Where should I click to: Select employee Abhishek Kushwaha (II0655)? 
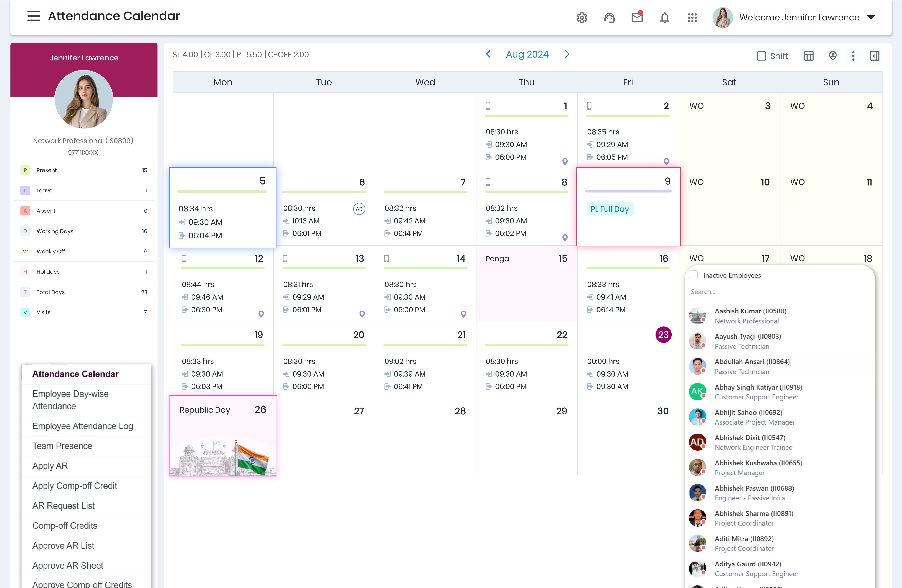pos(780,468)
